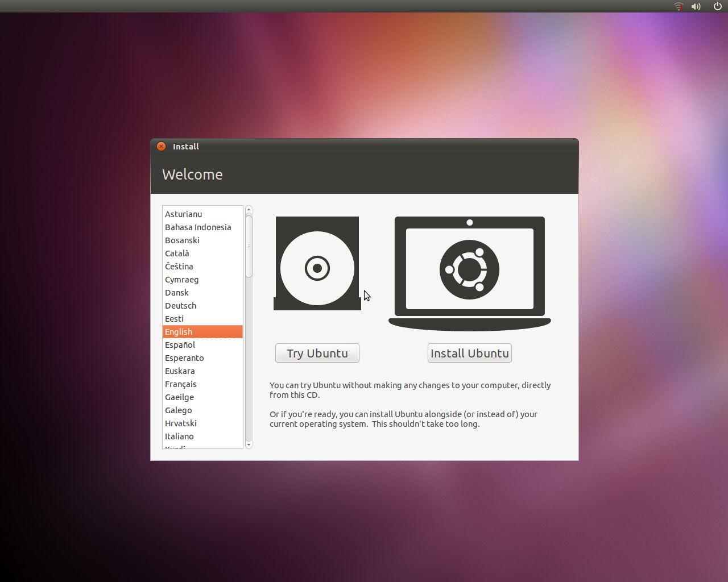Select Galego language
The image size is (728, 582).
[202, 410]
